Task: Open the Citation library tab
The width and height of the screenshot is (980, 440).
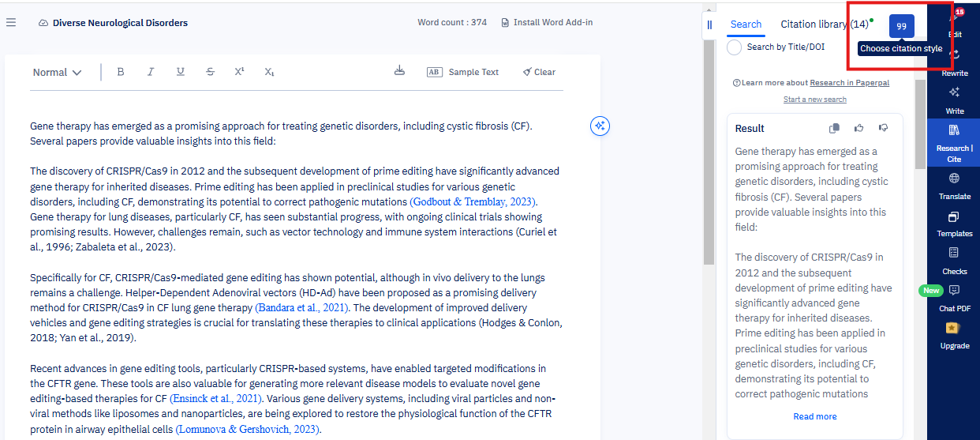Action: pyautogui.click(x=825, y=24)
